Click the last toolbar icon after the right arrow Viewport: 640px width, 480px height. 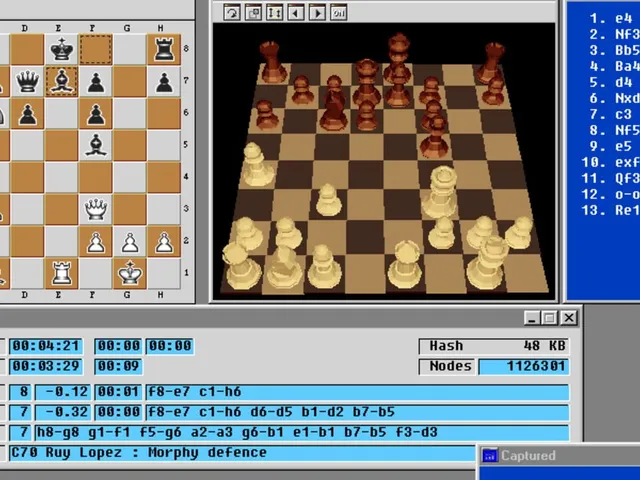point(338,12)
